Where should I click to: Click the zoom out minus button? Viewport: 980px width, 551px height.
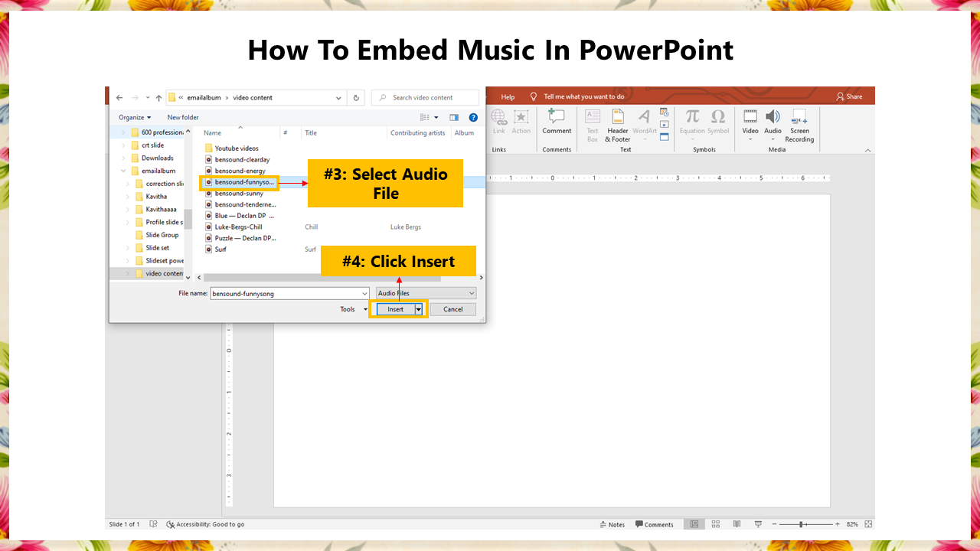point(775,524)
